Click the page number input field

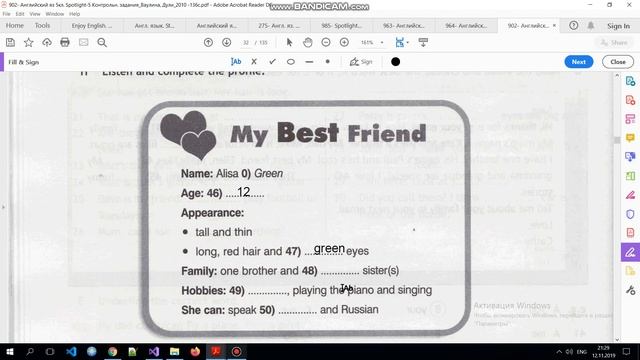point(246,42)
